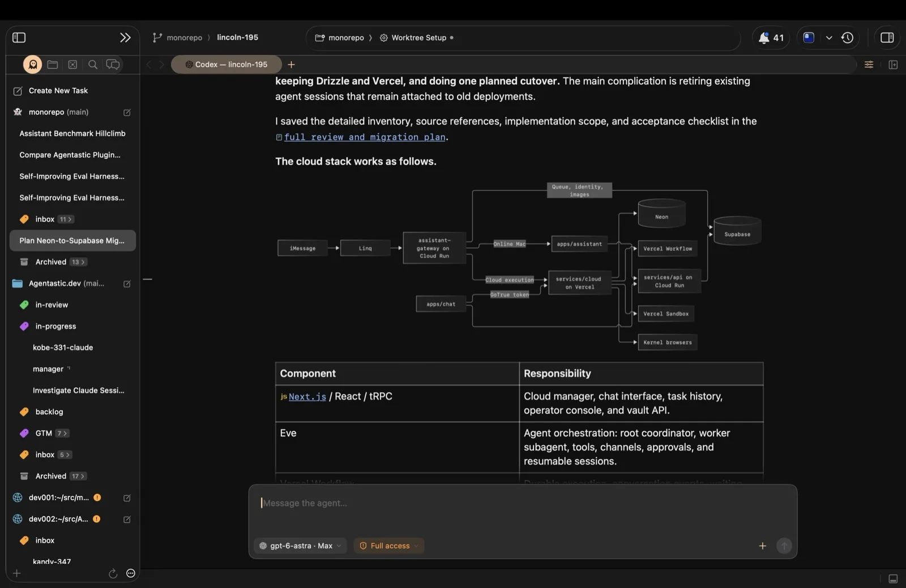Select Plan Neon-to-Supabase Mig task
Image resolution: width=906 pixels, height=588 pixels.
72,241
